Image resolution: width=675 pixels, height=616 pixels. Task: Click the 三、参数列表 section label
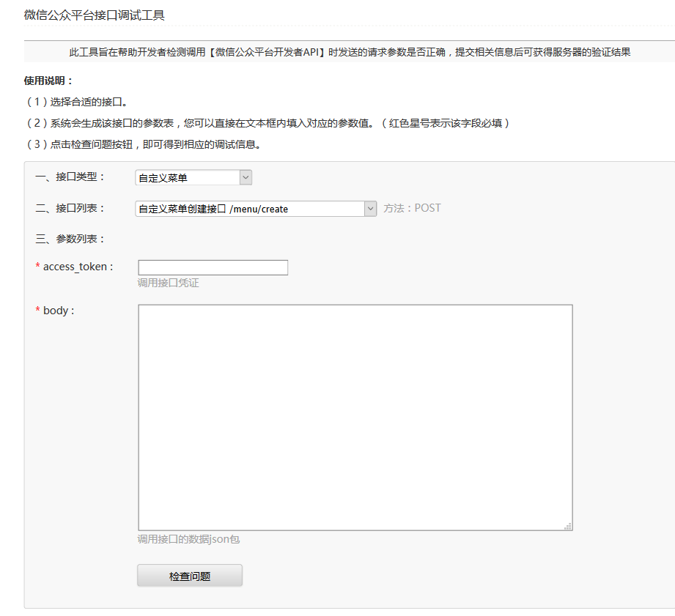(x=70, y=239)
